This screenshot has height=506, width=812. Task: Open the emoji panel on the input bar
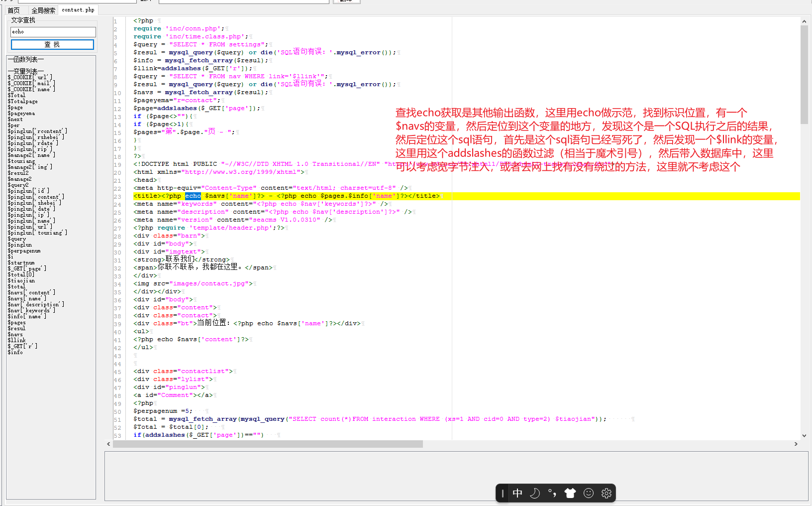[588, 493]
